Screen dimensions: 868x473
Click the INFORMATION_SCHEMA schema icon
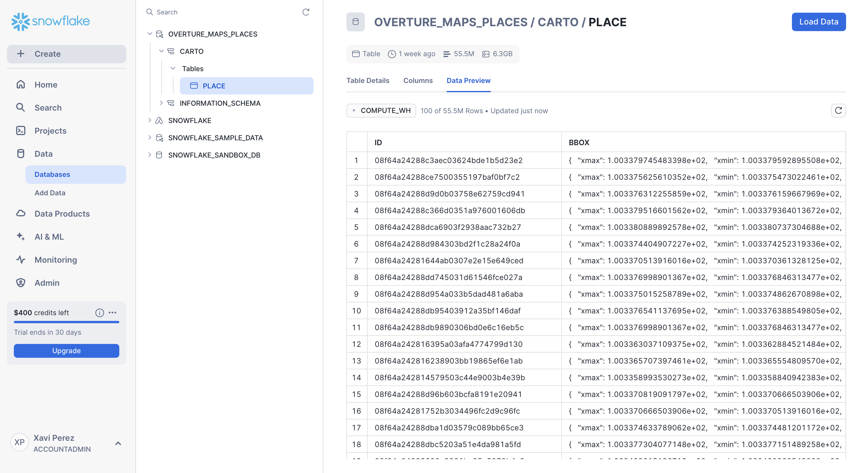click(x=171, y=103)
